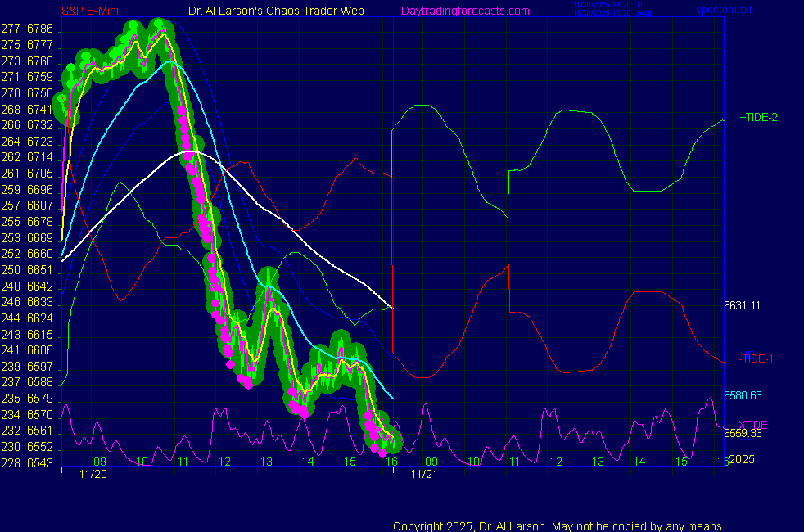The width and height of the screenshot is (804, 532).
Task: Click the 13 hour marker under 11/20
Action: pyautogui.click(x=266, y=462)
